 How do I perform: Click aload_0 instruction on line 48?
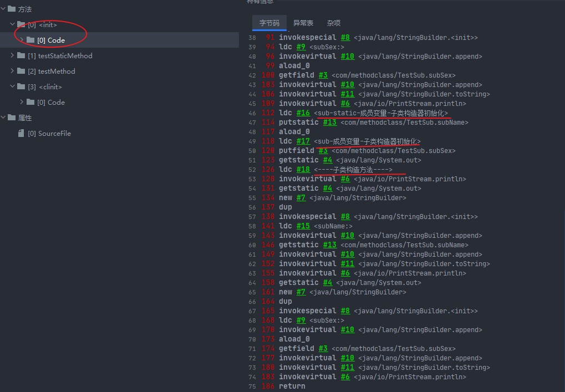[x=294, y=131]
